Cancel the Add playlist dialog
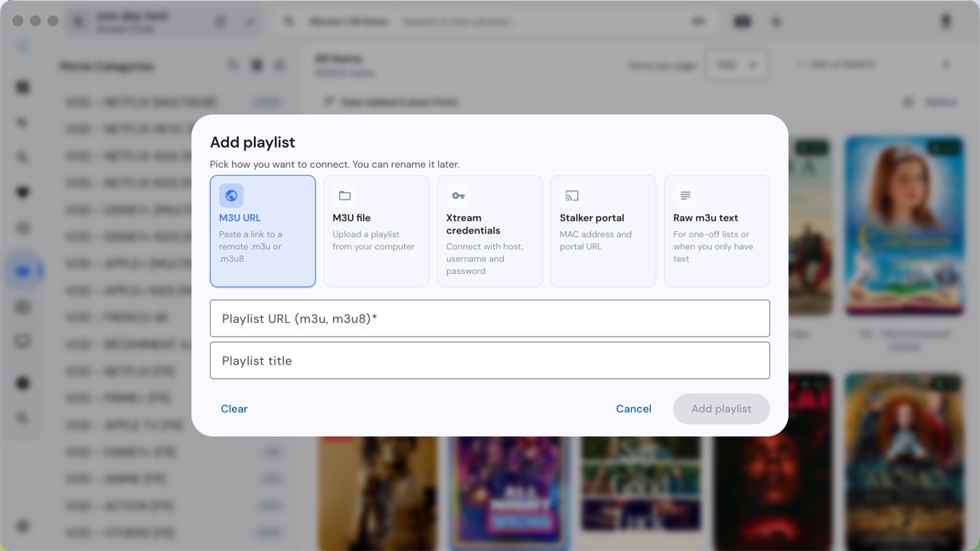 [634, 409]
